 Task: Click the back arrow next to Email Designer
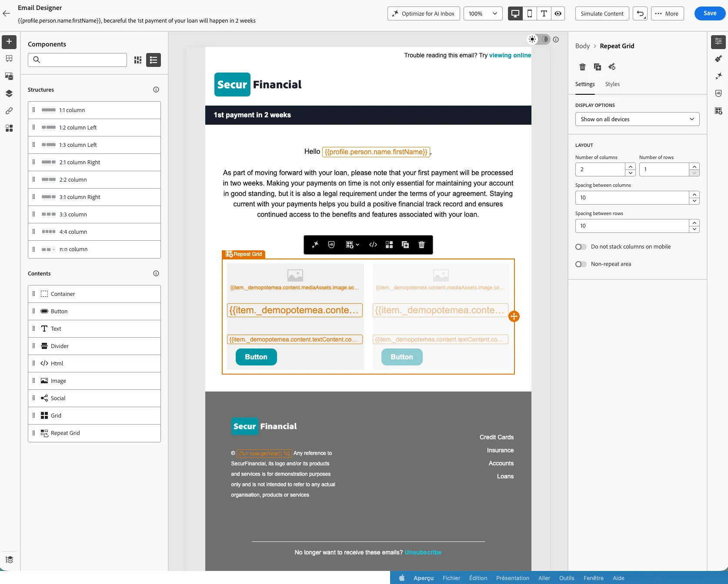(x=7, y=13)
